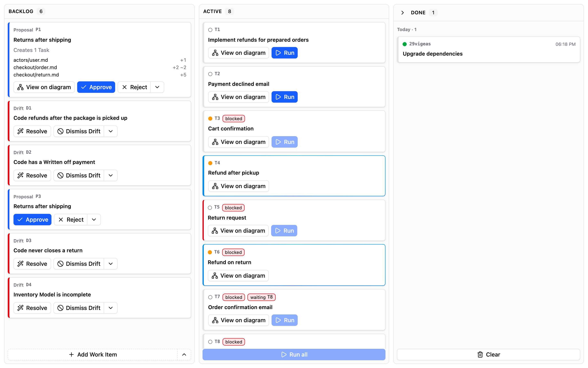Click the blocked badge on T6
This screenshot has height=368, width=588.
pyautogui.click(x=233, y=252)
